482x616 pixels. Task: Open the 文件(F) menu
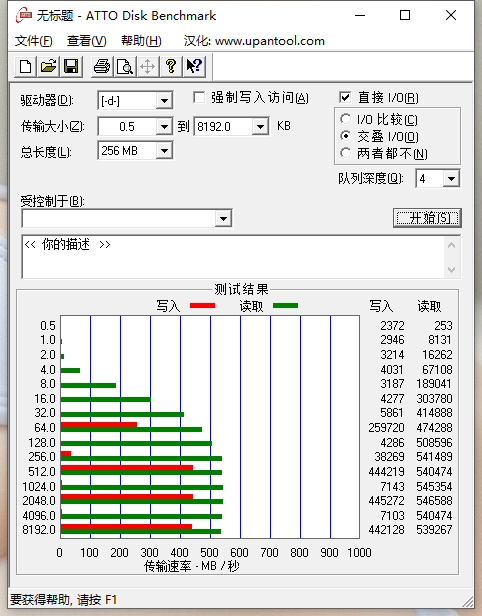pyautogui.click(x=33, y=41)
